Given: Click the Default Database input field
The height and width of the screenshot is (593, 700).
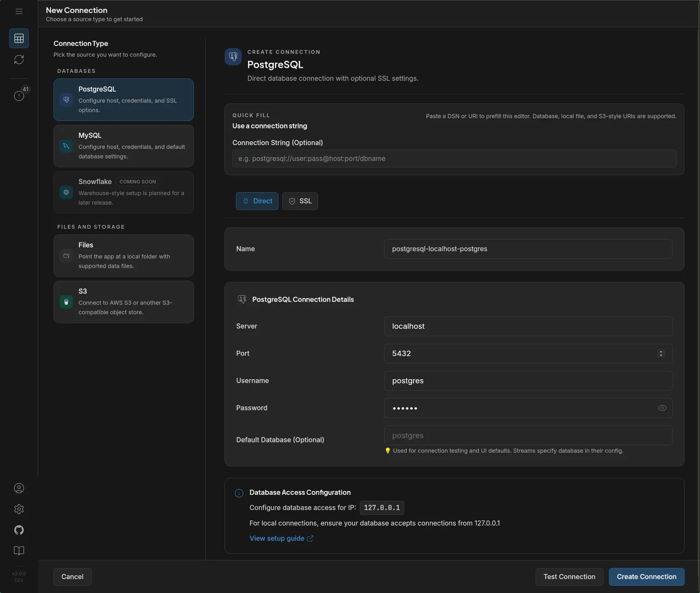Looking at the screenshot, I should 528,435.
